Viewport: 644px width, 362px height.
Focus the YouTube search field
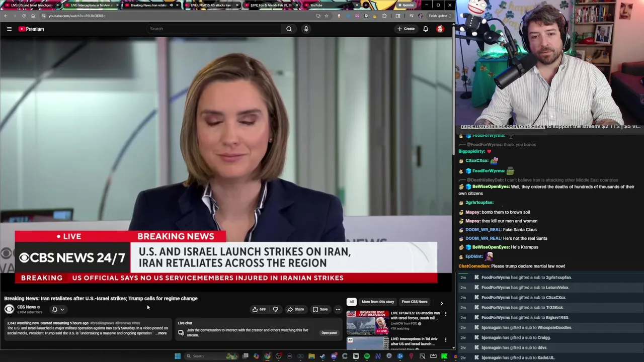214,29
